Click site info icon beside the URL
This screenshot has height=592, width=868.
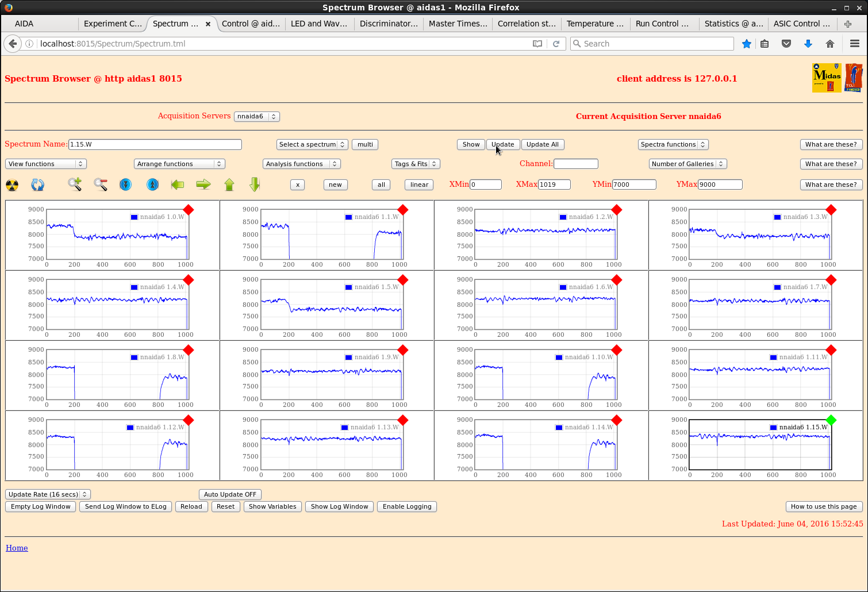pyautogui.click(x=29, y=44)
